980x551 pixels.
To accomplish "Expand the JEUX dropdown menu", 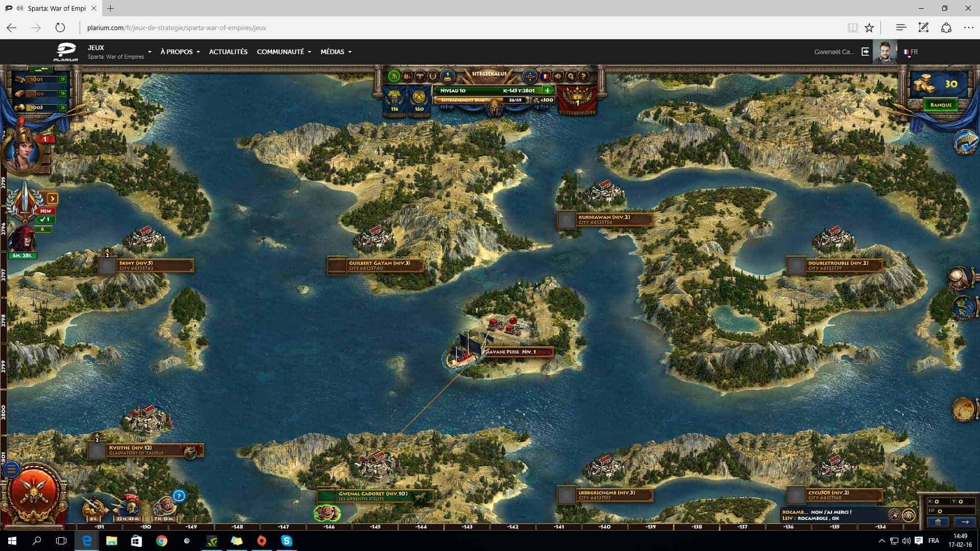I will click(150, 52).
